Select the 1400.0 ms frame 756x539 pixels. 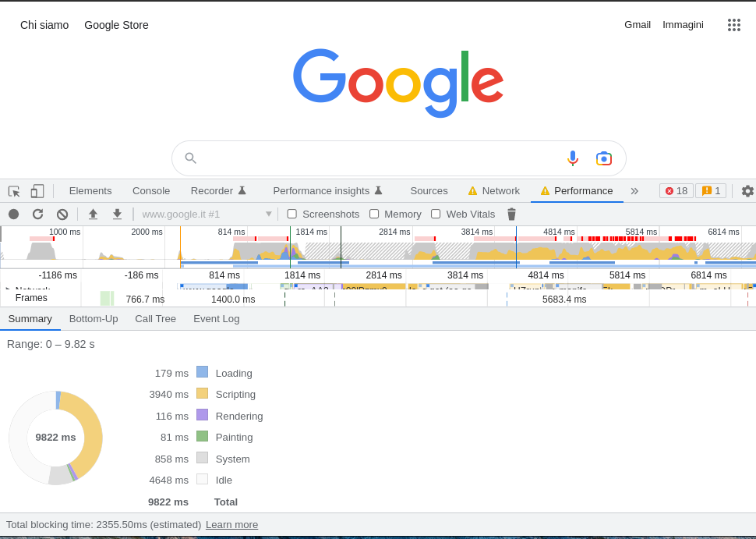tap(233, 300)
